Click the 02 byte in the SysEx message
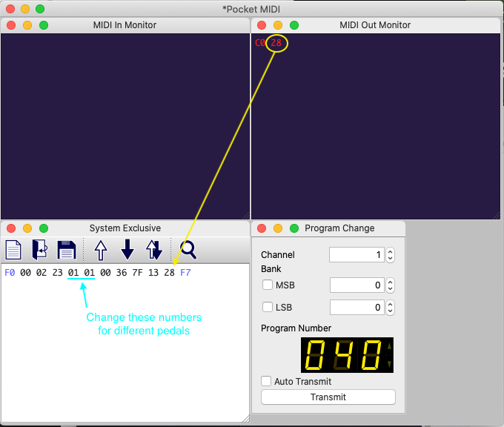 click(x=42, y=273)
